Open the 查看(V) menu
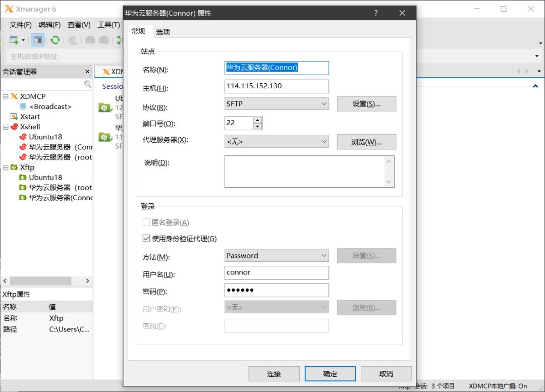Image resolution: width=545 pixels, height=392 pixels. (x=79, y=25)
